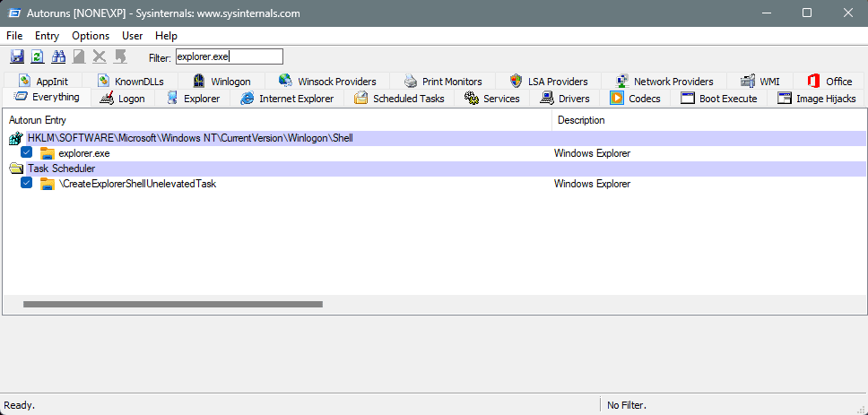Viewport: 868px width, 415px height.
Task: Switch to the Internet Explorer tab
Action: click(x=287, y=99)
